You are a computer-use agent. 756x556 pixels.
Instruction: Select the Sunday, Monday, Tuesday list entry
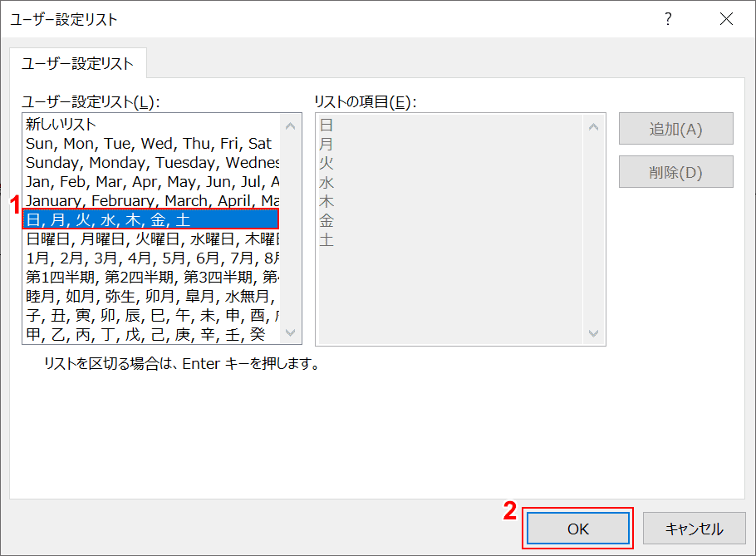click(151, 163)
